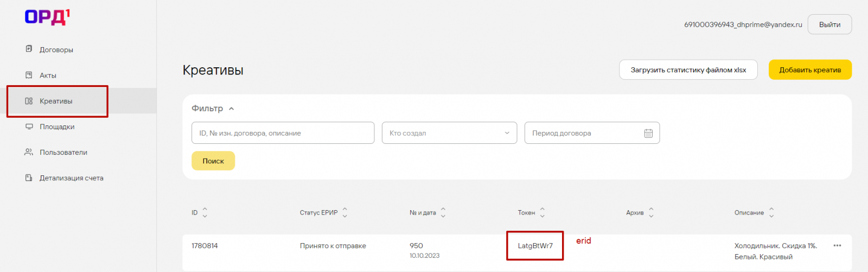Focus the ID, № изн. договора search field
The height and width of the screenshot is (272, 868).
click(x=283, y=133)
